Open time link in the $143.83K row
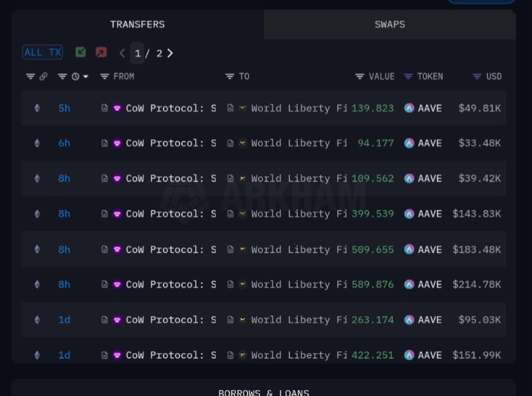The width and height of the screenshot is (532, 396). (64, 214)
